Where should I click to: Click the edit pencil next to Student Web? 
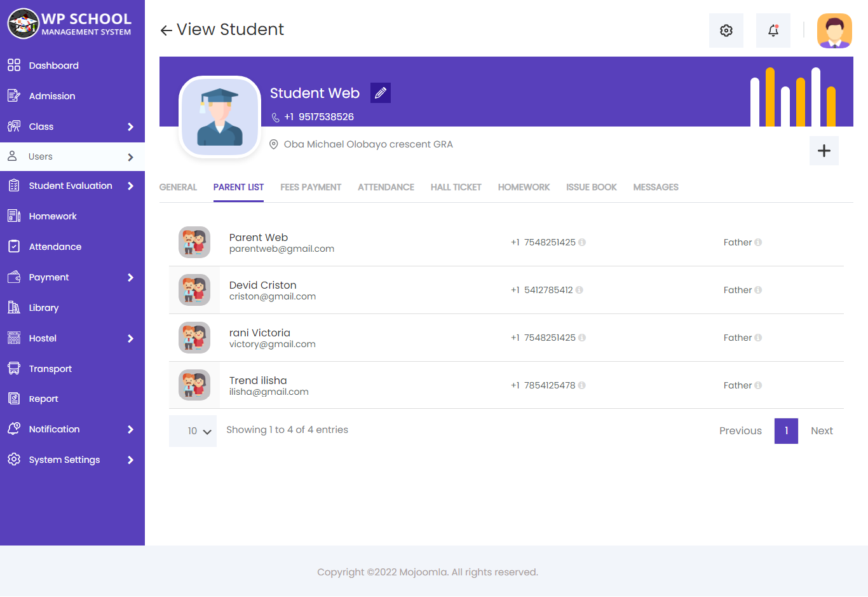[380, 92]
